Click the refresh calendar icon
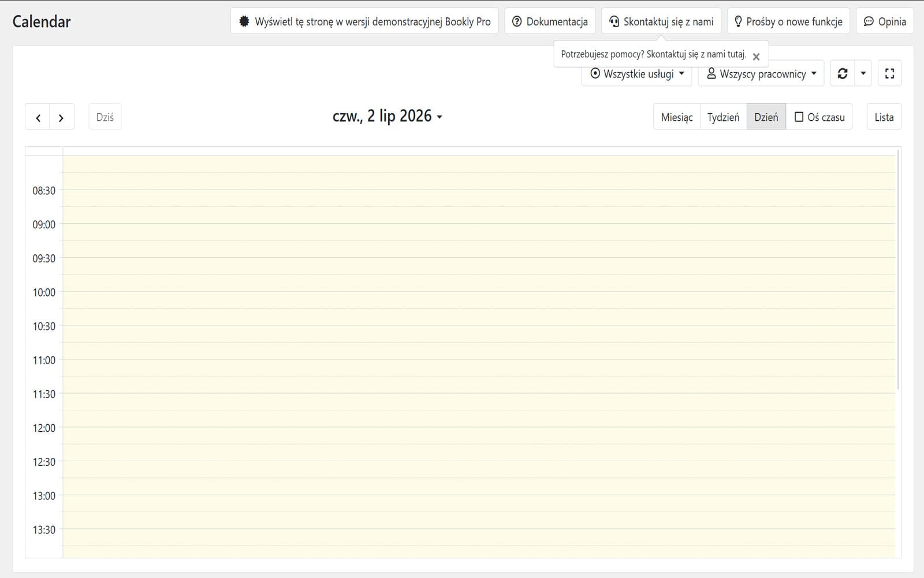 (843, 73)
